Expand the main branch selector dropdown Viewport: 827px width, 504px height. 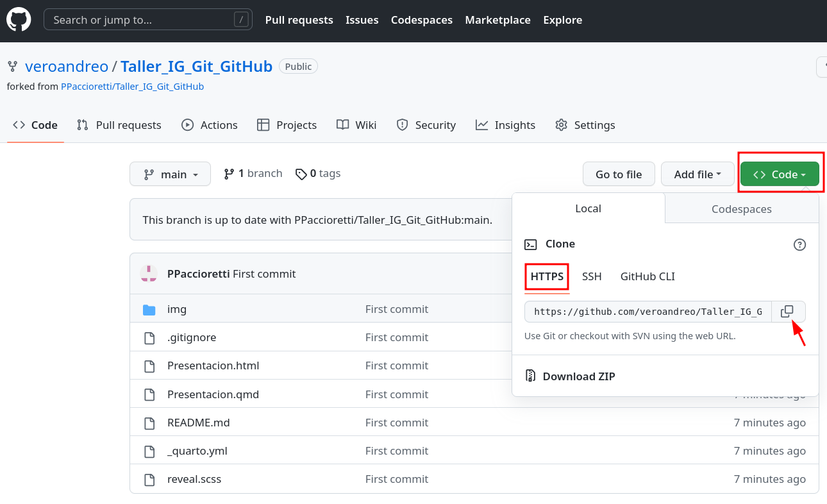pos(170,174)
